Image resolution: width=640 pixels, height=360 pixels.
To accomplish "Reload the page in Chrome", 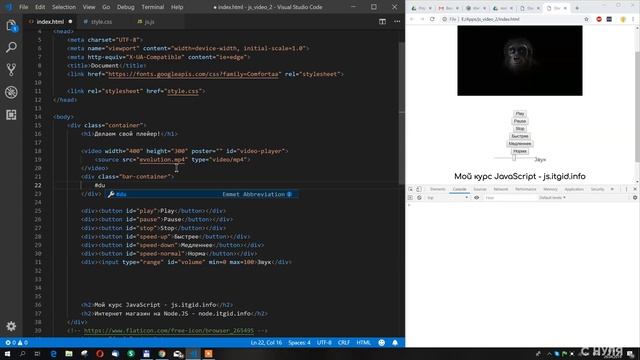I will [432, 19].
